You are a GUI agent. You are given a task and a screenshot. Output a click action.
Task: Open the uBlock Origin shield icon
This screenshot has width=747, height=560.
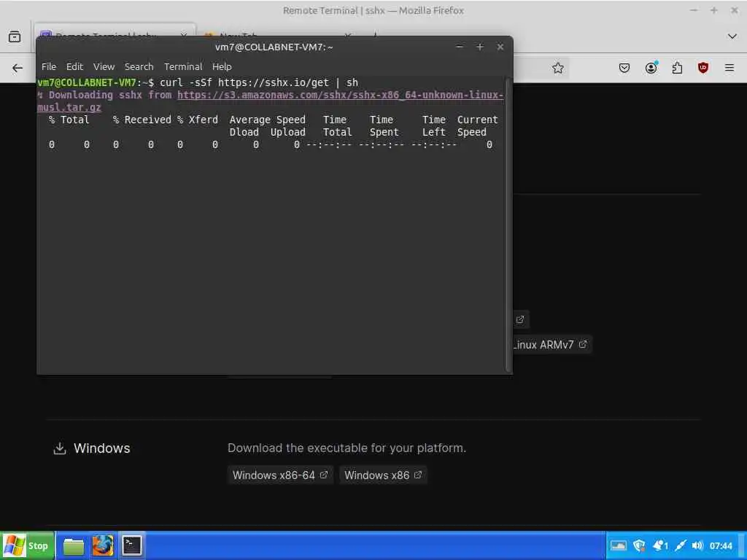[x=703, y=68]
